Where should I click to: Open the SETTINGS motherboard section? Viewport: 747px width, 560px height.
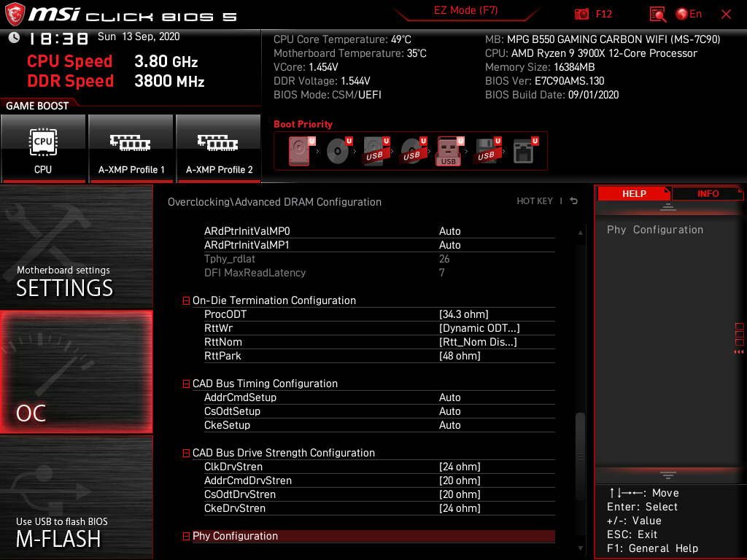(76, 246)
